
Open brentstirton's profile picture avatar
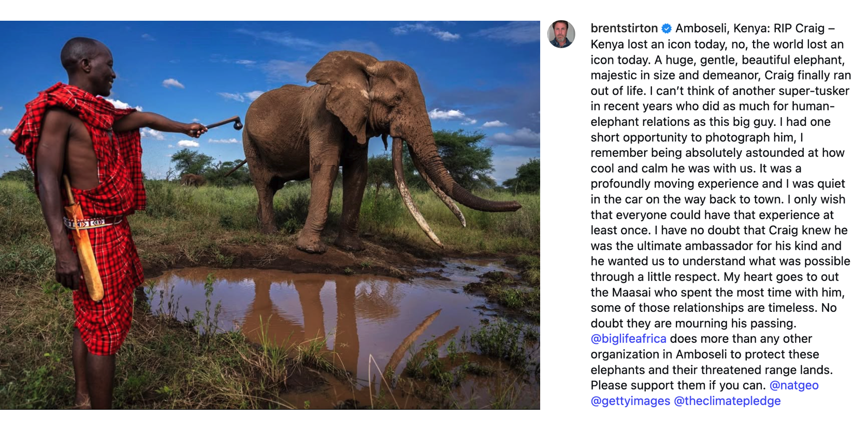click(561, 34)
